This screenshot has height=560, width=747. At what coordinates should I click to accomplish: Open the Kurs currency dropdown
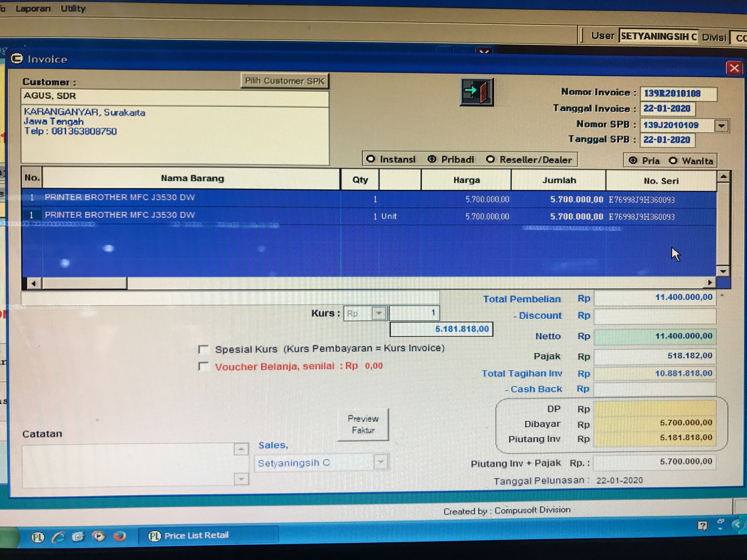[379, 313]
